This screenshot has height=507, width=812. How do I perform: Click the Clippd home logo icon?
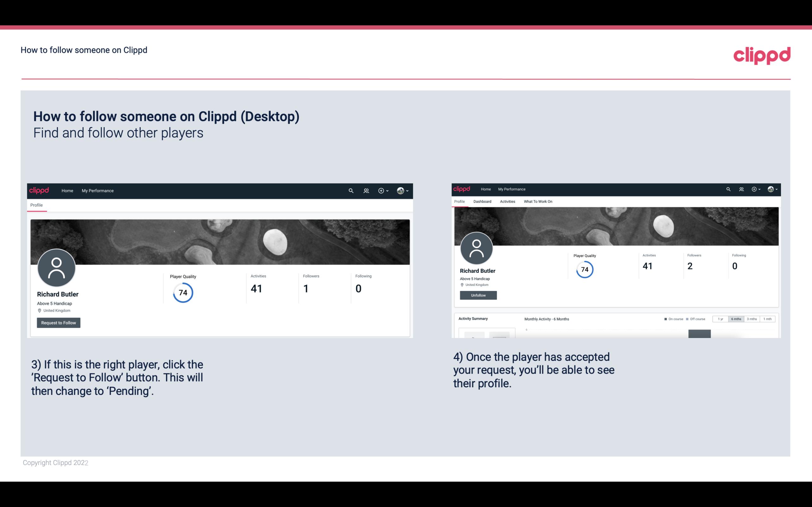coord(40,190)
